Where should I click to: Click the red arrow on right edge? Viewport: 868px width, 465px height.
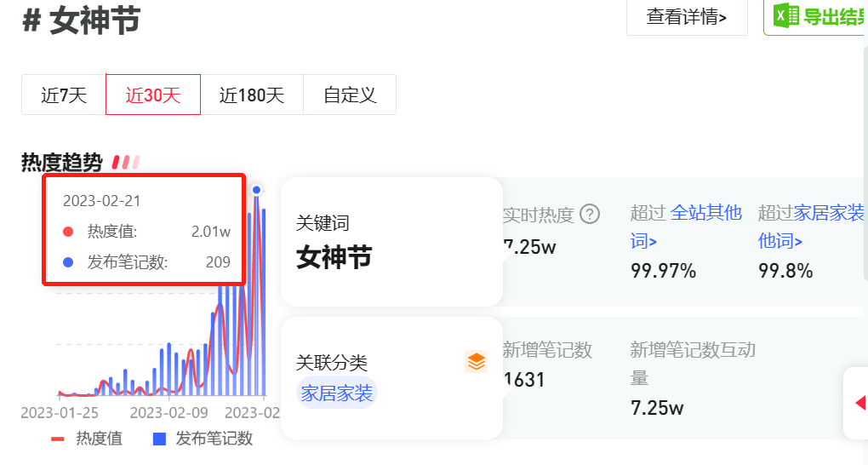(x=860, y=403)
